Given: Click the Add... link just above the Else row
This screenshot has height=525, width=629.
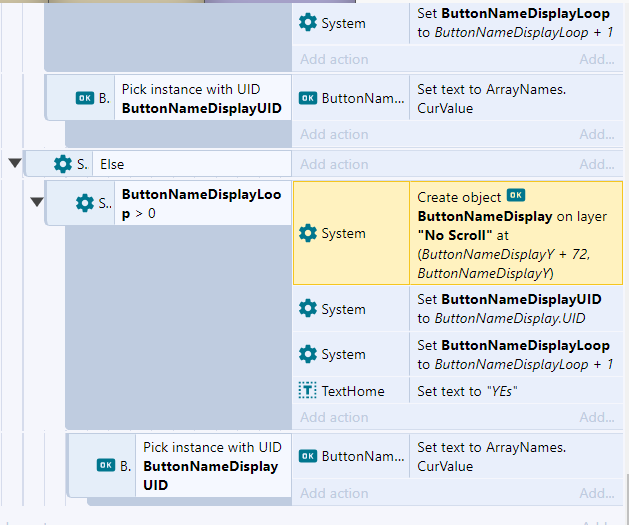Looking at the screenshot, I should 597,134.
